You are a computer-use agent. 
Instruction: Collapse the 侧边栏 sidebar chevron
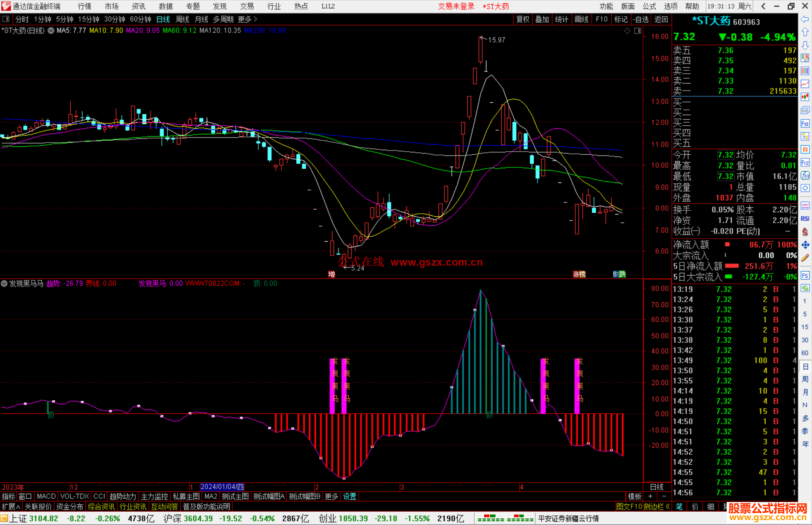[668, 507]
